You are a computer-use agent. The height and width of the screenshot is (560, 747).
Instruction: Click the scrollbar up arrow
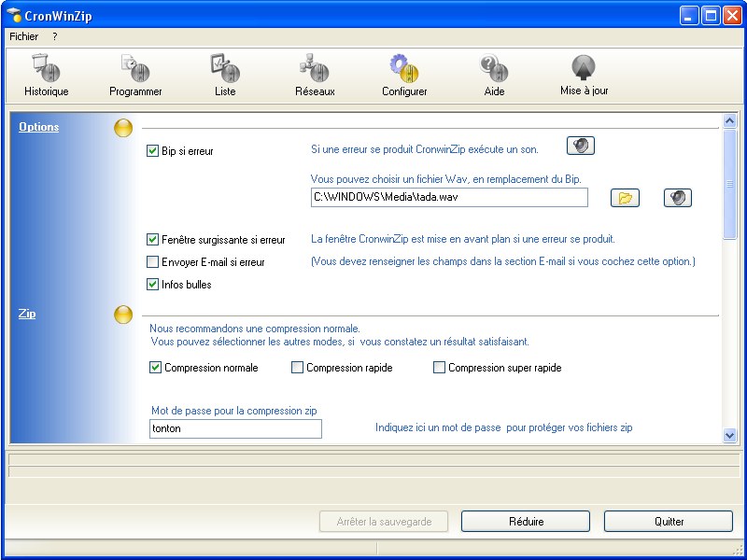click(x=729, y=121)
